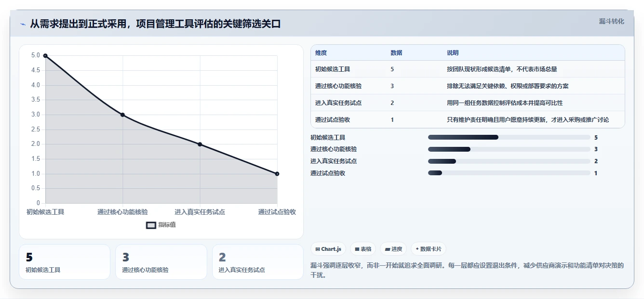Click the description starting 按团队现状形成候选清单

(502, 69)
